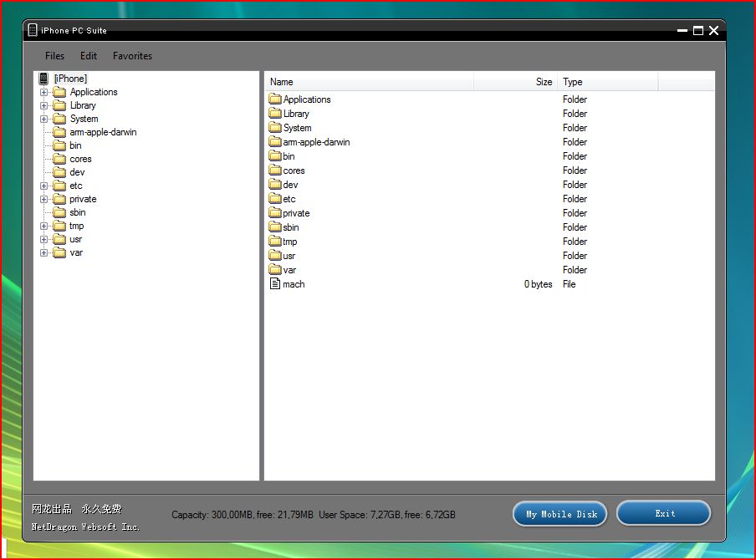Expand the Applications tree node
The width and height of the screenshot is (756, 560).
tap(43, 92)
